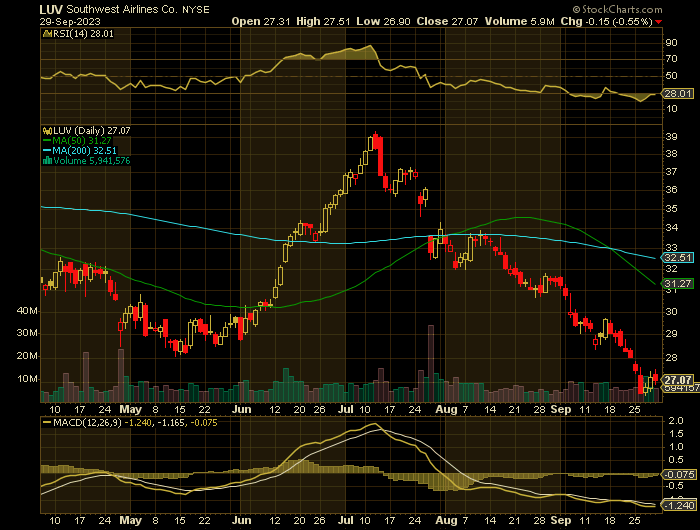Click the green MA(50) line swatch in legend
The image size is (700, 530).
tap(45, 140)
